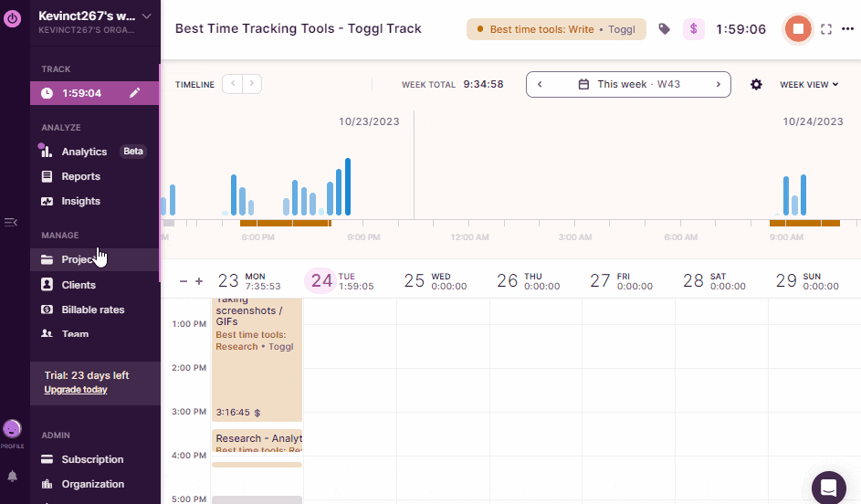Open notifications bell icon
Image resolution: width=861 pixels, height=504 pixels.
pos(13,476)
